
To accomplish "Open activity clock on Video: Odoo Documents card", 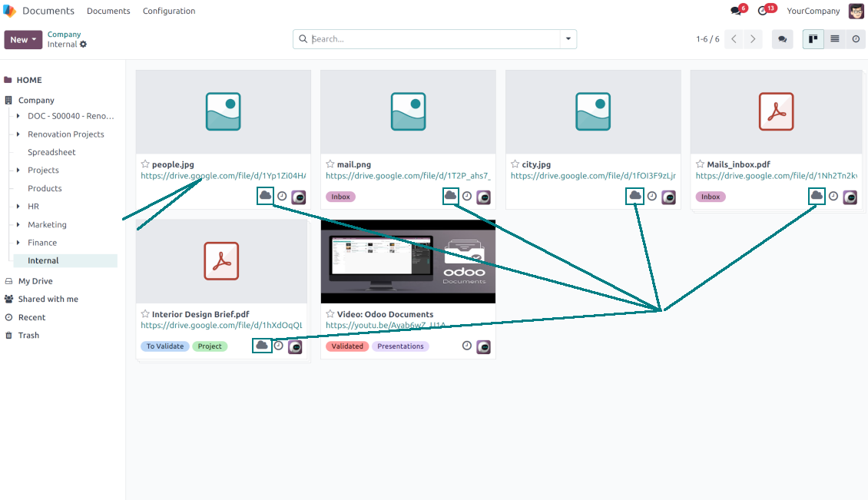I will click(x=467, y=346).
